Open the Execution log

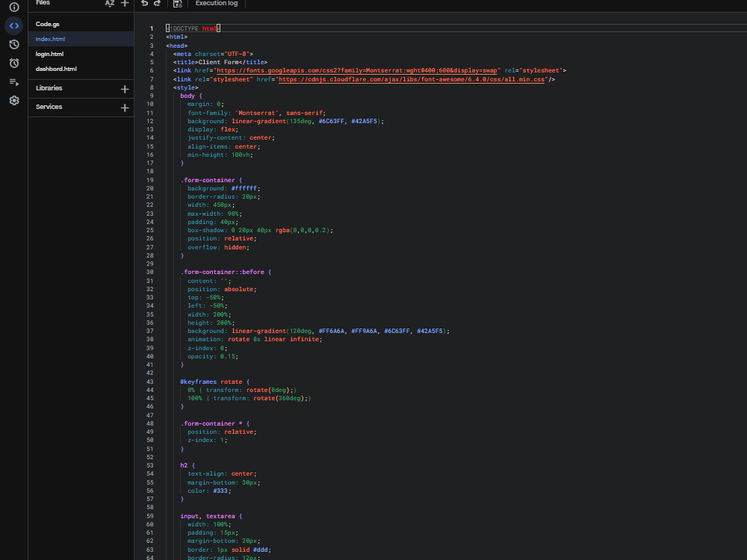click(x=217, y=3)
